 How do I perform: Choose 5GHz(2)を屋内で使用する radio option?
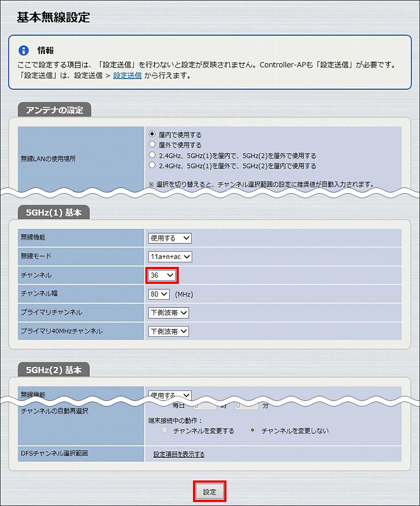tap(152, 165)
